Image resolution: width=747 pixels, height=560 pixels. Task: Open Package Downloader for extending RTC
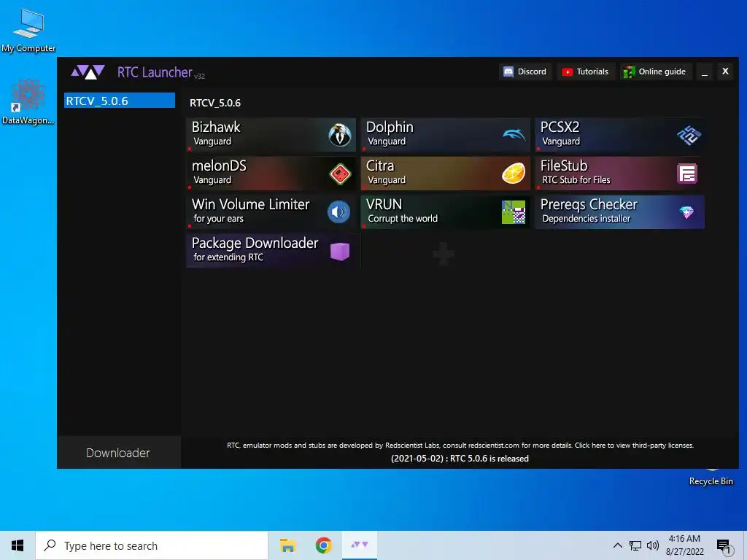[x=271, y=251]
